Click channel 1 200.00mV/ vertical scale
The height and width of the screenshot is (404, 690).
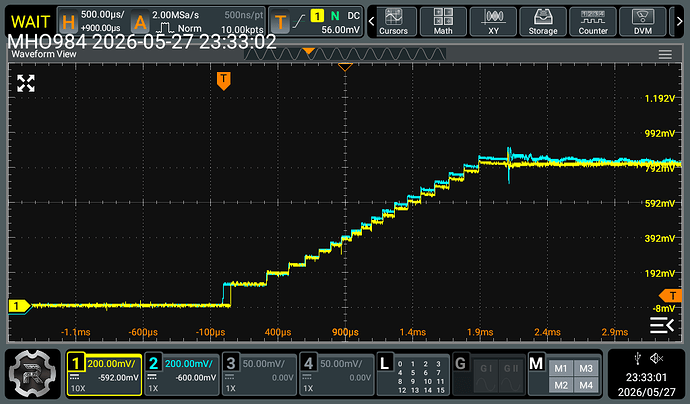111,364
